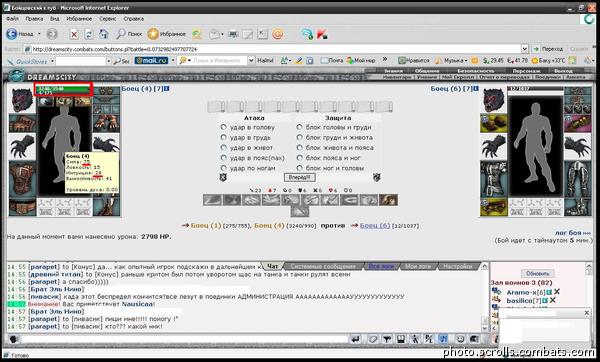600x362 pixels.
Task: Click the Refresh page icon
Action: pos(89,34)
